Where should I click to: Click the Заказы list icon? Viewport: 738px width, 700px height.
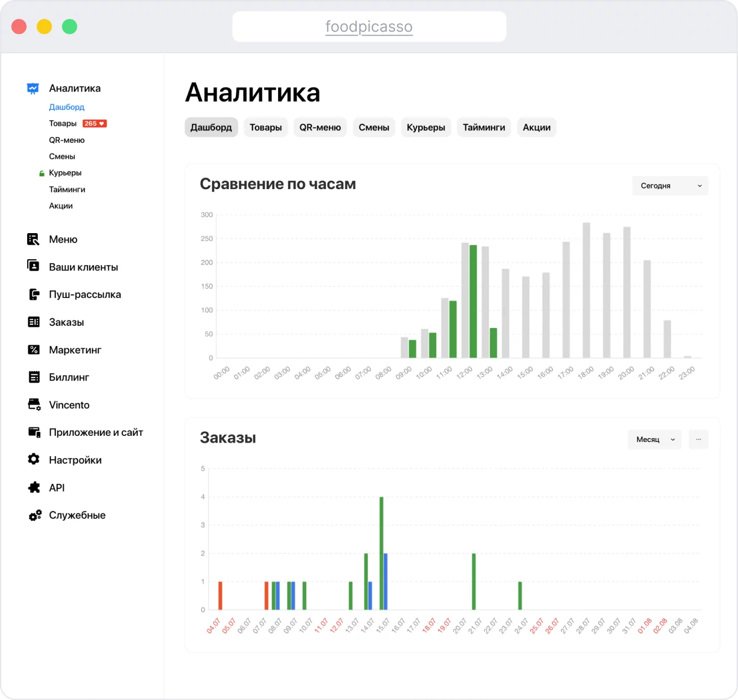34,322
